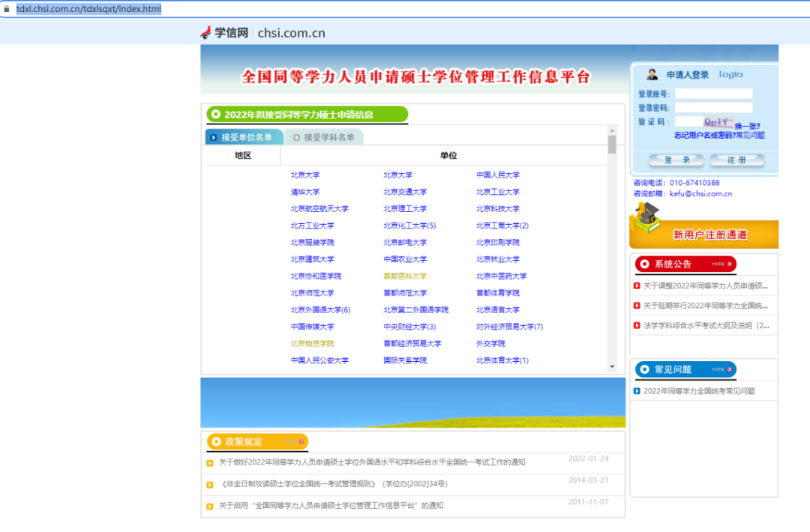
Task: Click arrow icon on 接受学科名单 tab
Action: click(296, 137)
